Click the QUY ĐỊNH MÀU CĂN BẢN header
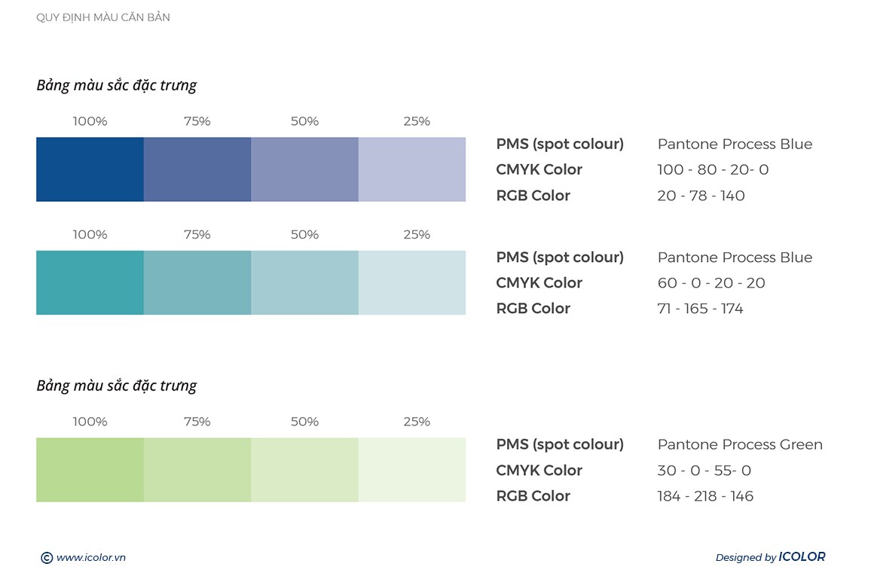Viewport: 874px width, 588px height. (x=103, y=17)
